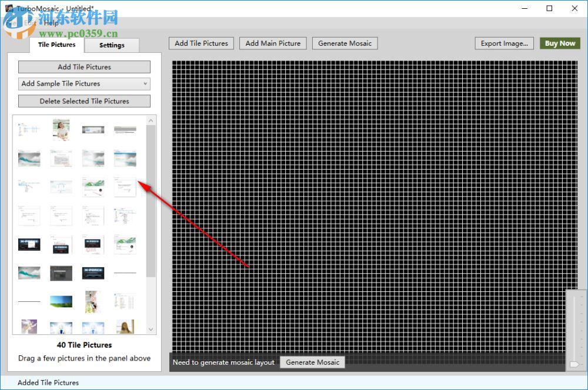Click the tile list scroll-down arrow
This screenshot has width=588, height=390.
151,330
